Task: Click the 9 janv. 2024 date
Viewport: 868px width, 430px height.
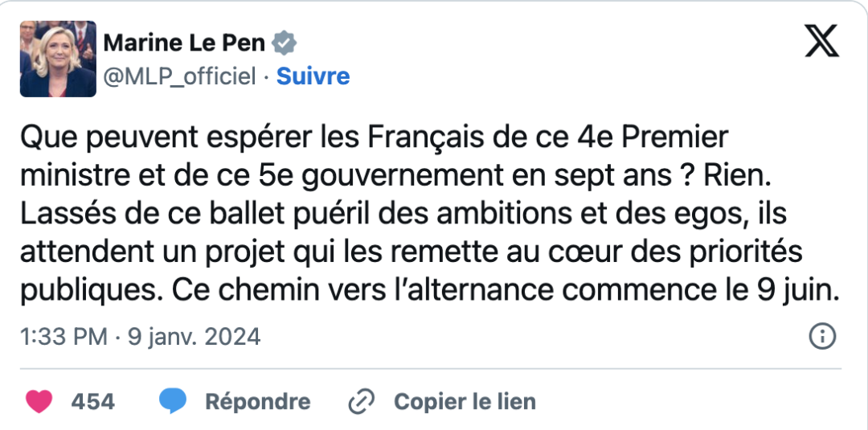Action: 192,336
